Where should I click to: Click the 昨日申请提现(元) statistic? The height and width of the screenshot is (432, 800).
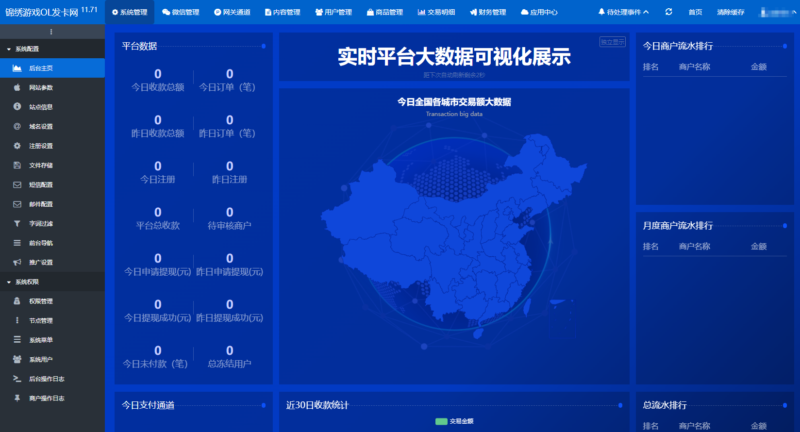230,265
